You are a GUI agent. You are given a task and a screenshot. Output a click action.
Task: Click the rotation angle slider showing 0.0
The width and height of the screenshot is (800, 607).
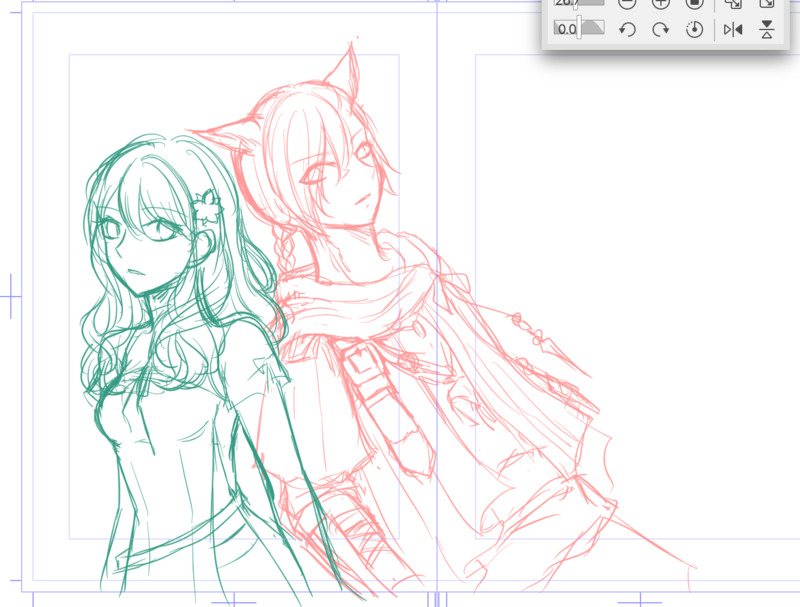click(x=579, y=29)
